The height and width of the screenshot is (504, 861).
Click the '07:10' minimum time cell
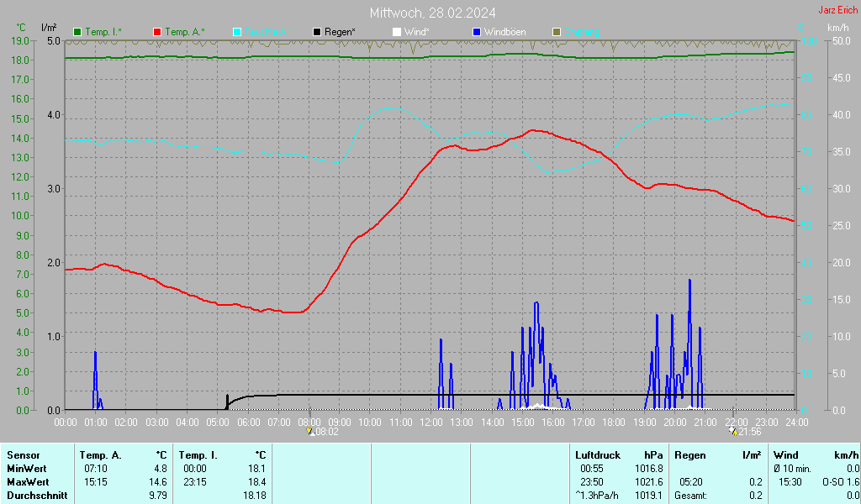[x=96, y=469]
